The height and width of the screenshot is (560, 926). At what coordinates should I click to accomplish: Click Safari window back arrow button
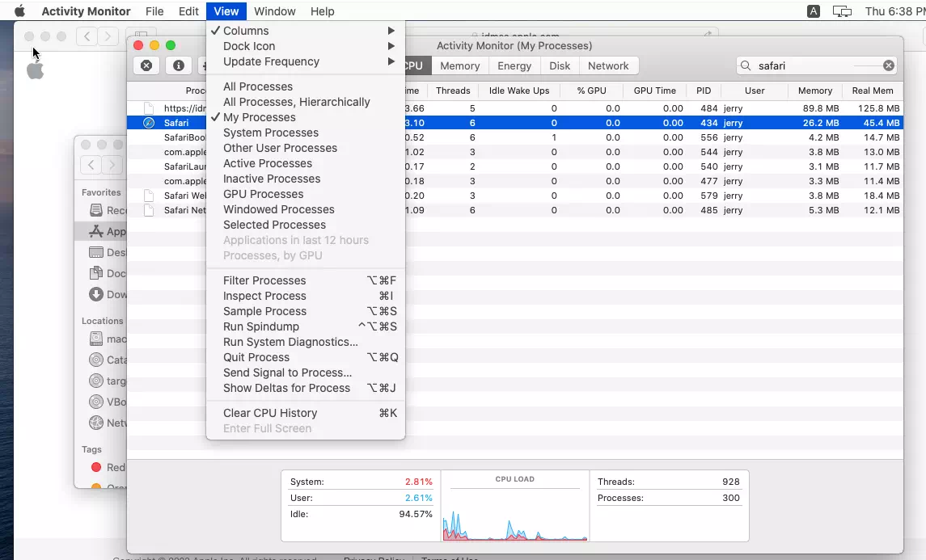[87, 36]
